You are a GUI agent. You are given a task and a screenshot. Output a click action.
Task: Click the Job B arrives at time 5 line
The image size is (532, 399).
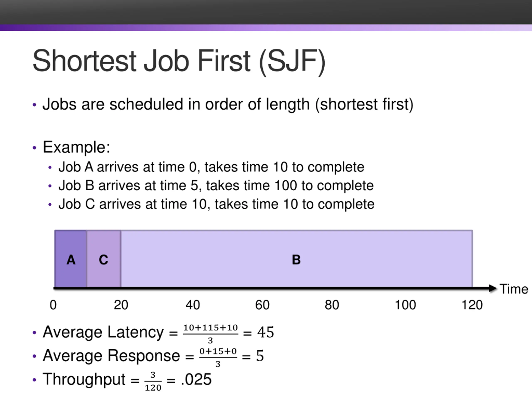click(216, 185)
